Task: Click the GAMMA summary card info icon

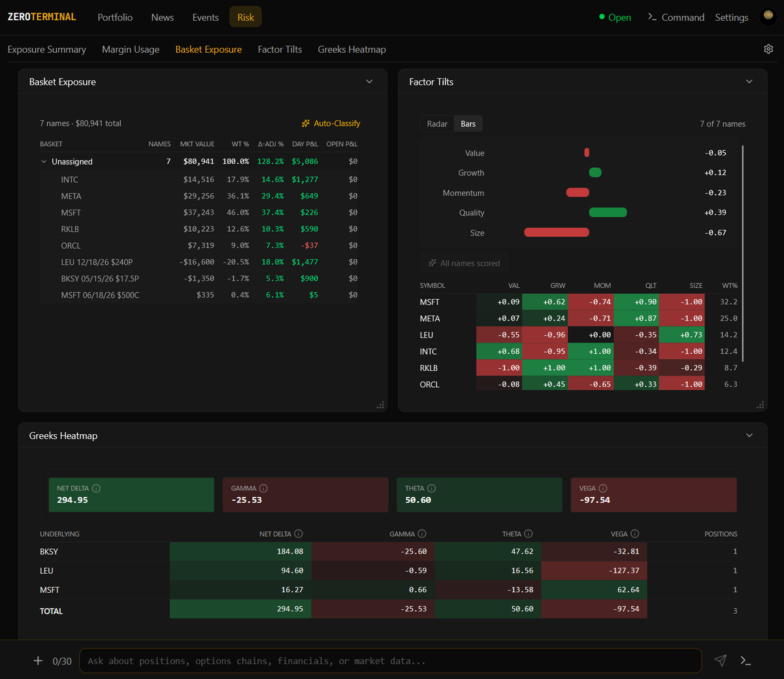Action: coord(264,488)
